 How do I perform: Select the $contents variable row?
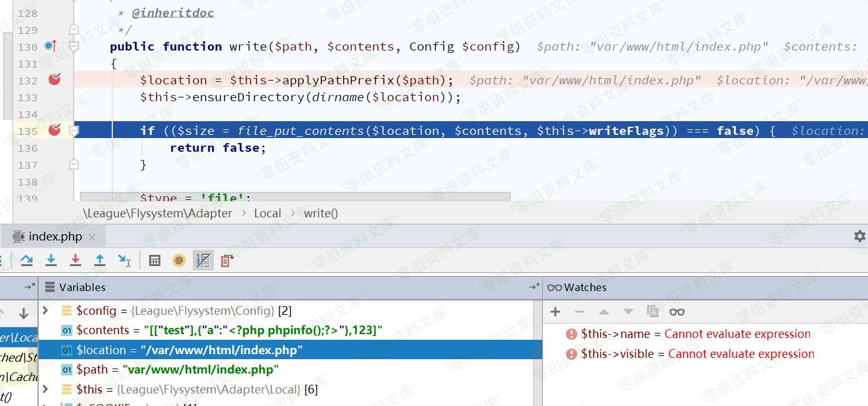[x=228, y=330]
